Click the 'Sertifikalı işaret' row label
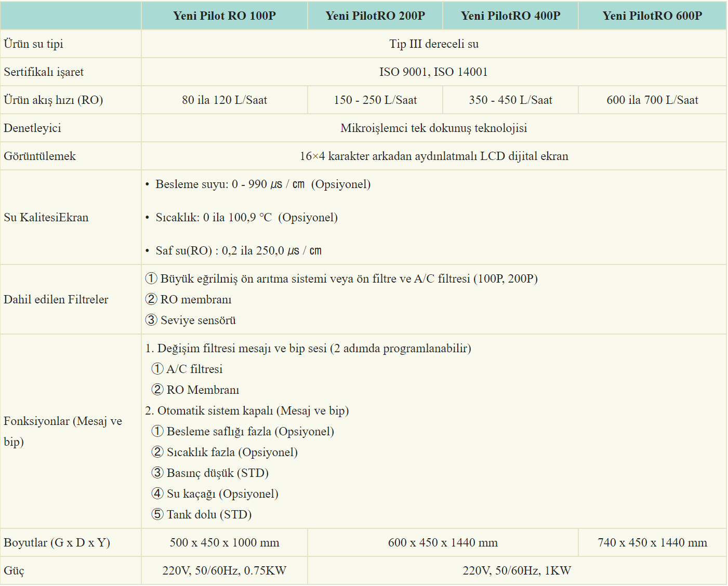 click(x=44, y=72)
